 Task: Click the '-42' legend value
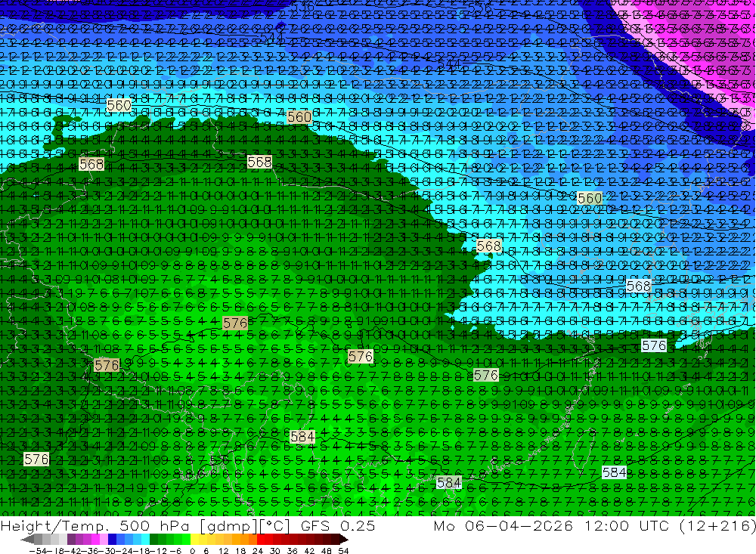click(x=73, y=551)
